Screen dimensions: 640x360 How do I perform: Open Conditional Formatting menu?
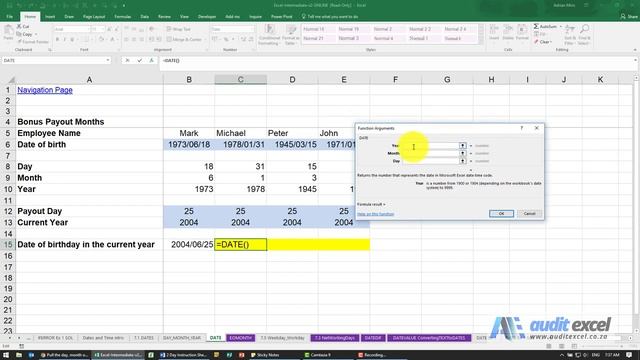click(269, 35)
